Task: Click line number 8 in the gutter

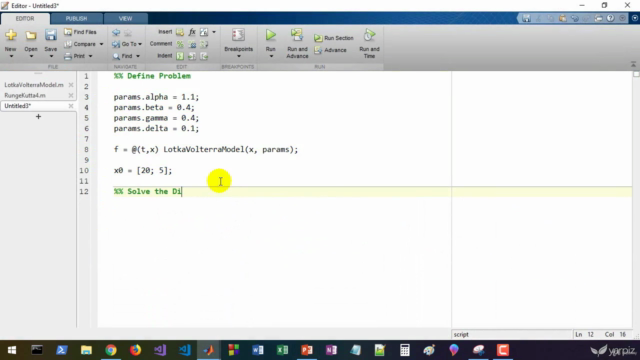Action: pyautogui.click(x=86, y=149)
